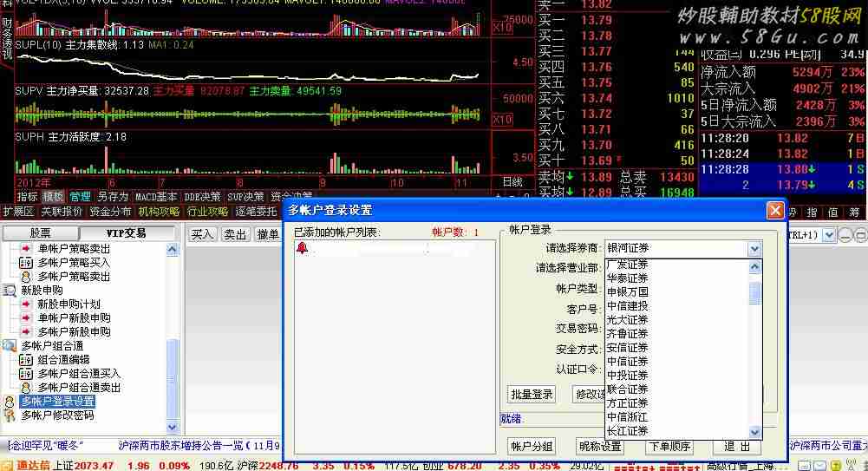Open the 关联报价 tab
The width and height of the screenshot is (868, 471).
[62, 212]
